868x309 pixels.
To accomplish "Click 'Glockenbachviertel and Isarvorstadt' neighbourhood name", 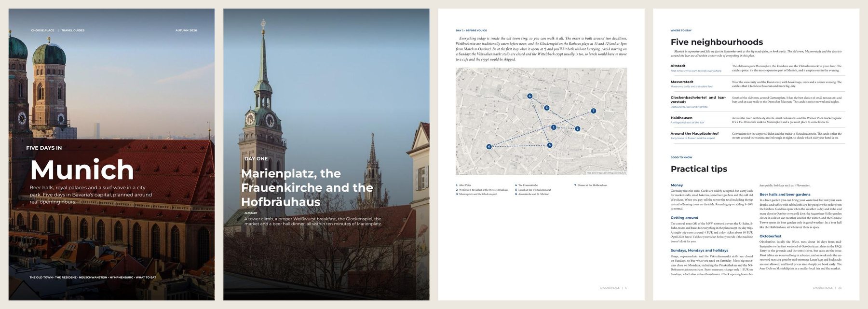I will click(x=698, y=99).
